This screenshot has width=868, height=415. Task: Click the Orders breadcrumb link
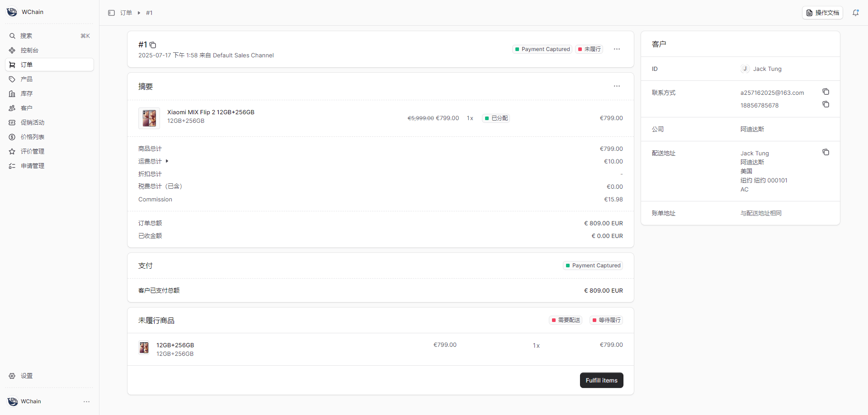point(126,13)
